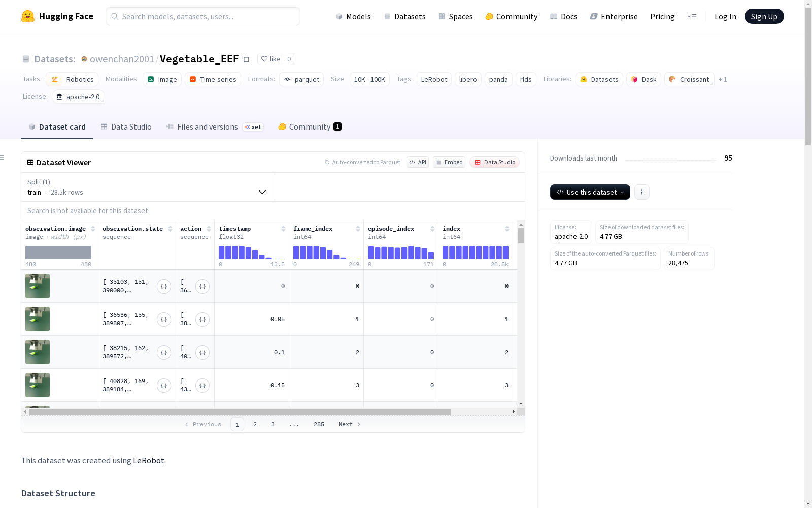Click Next in table pagination
Viewport: 812px width, 508px height.
pos(350,424)
